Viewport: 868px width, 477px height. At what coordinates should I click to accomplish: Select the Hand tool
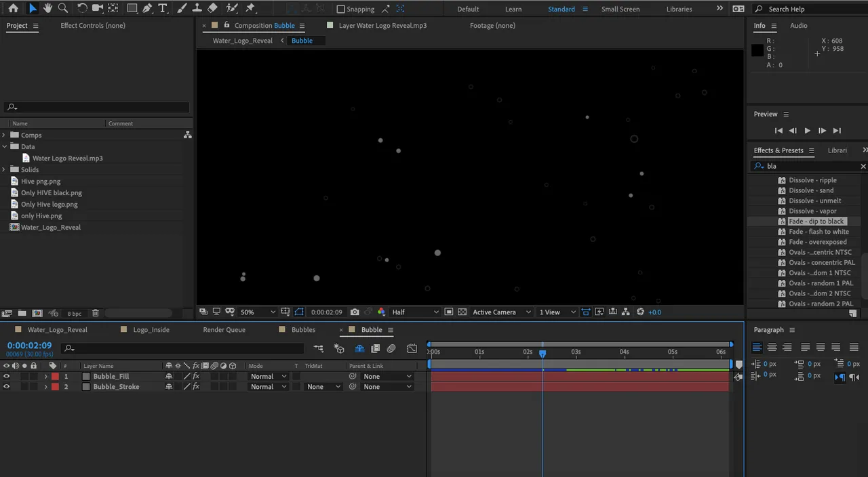(x=47, y=8)
